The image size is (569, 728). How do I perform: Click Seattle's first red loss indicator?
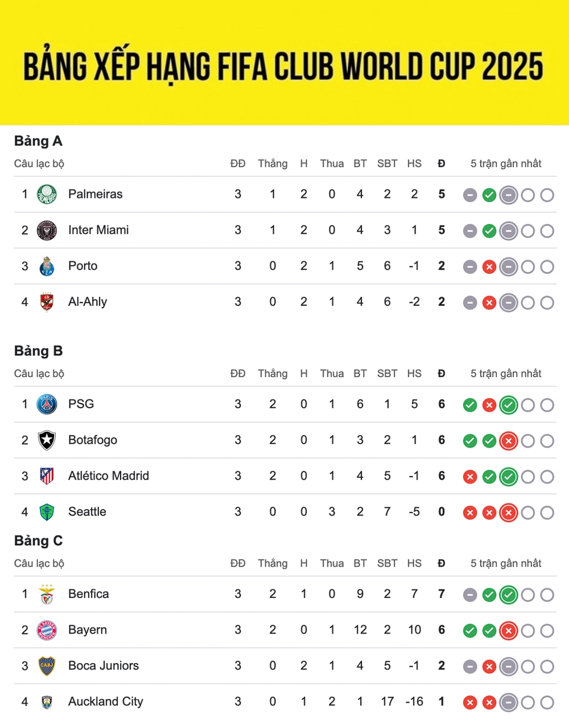pyautogui.click(x=470, y=512)
